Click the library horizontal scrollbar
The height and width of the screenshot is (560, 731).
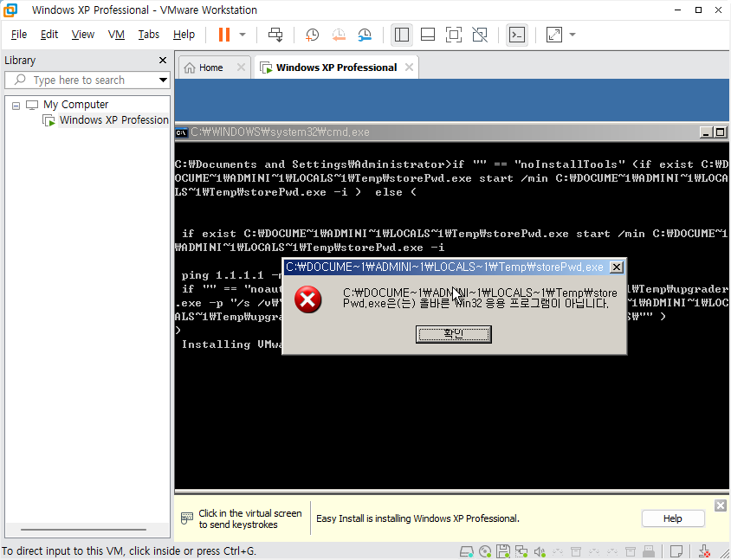(83, 529)
